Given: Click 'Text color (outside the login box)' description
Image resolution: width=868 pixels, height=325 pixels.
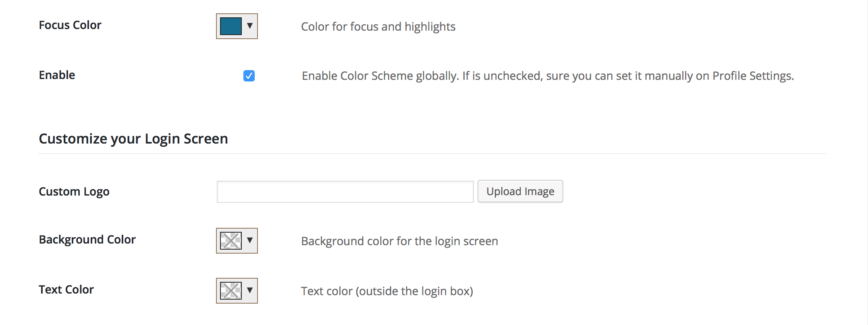Looking at the screenshot, I should tap(387, 291).
